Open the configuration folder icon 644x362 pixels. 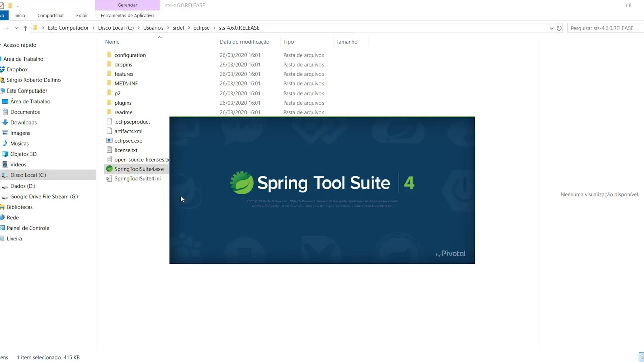point(109,55)
